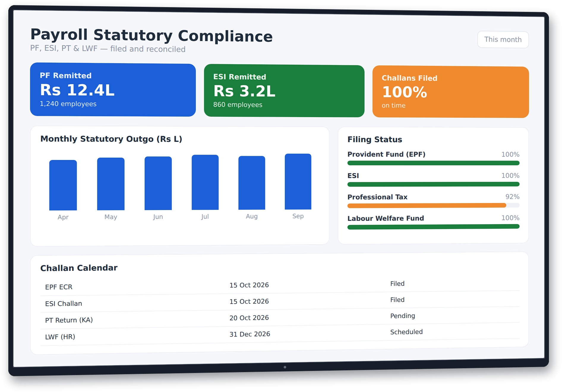Click the Rs 3.2L amount
Screen dimensions: 562x392
244,91
